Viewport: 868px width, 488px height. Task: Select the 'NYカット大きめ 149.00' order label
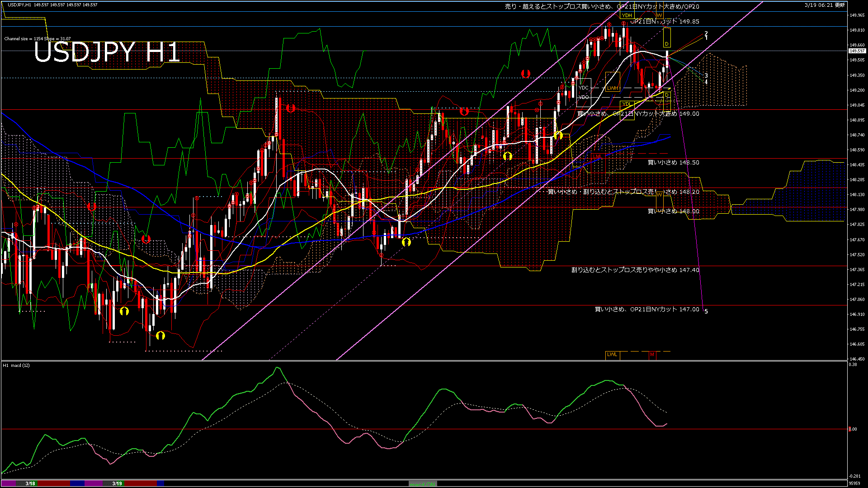click(638, 114)
